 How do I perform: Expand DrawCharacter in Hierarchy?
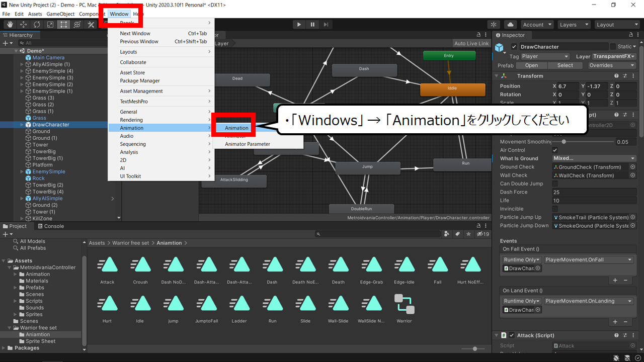[22, 125]
